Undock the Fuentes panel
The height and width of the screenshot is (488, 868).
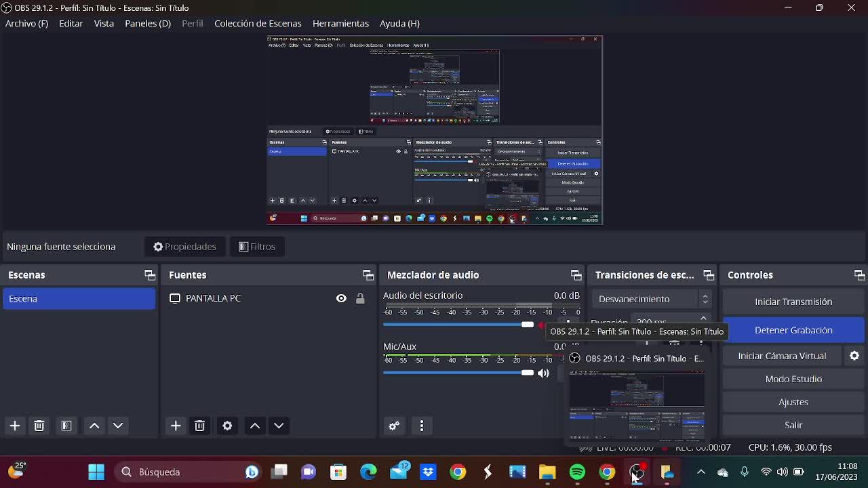(x=368, y=274)
